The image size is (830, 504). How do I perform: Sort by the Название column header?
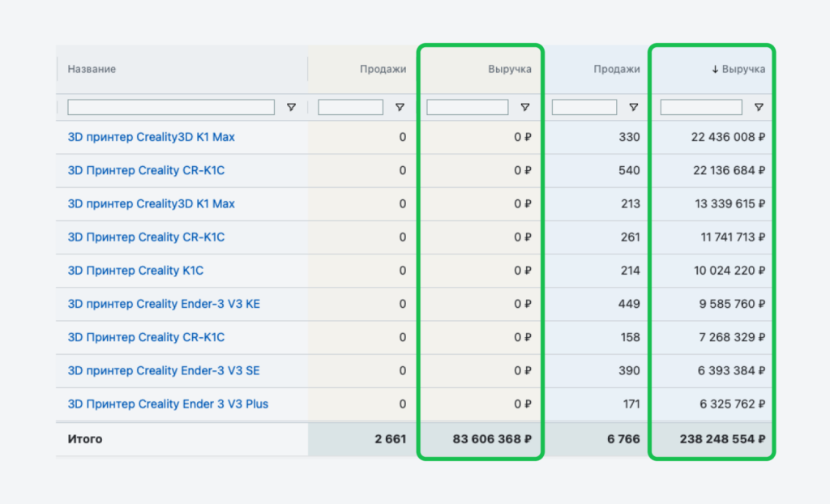92,70
